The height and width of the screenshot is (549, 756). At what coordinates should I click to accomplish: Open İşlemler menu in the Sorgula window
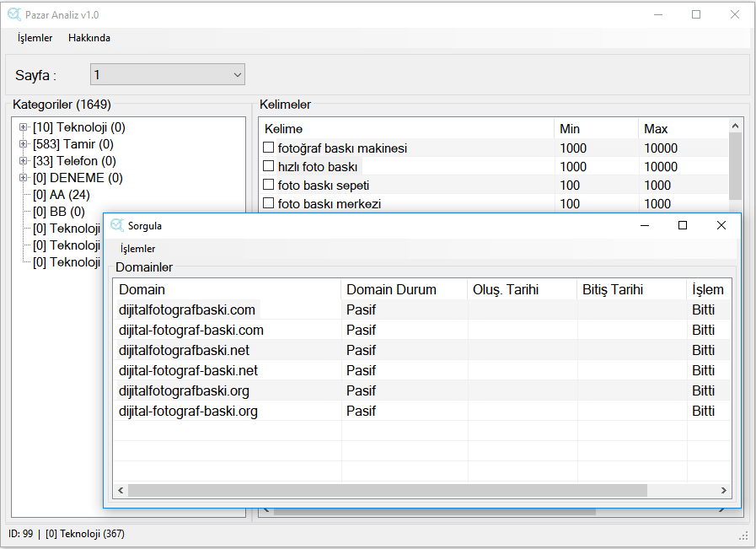coord(138,249)
